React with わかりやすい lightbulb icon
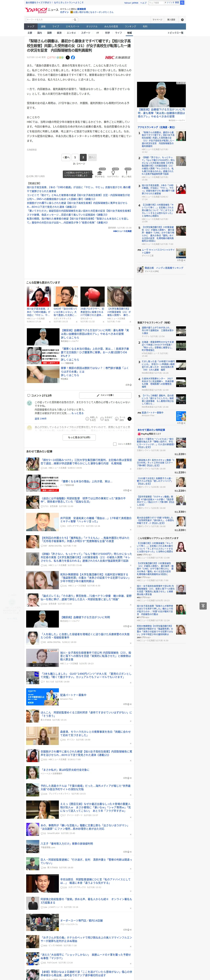Viewport: 210px width, 980px height. coord(113,172)
